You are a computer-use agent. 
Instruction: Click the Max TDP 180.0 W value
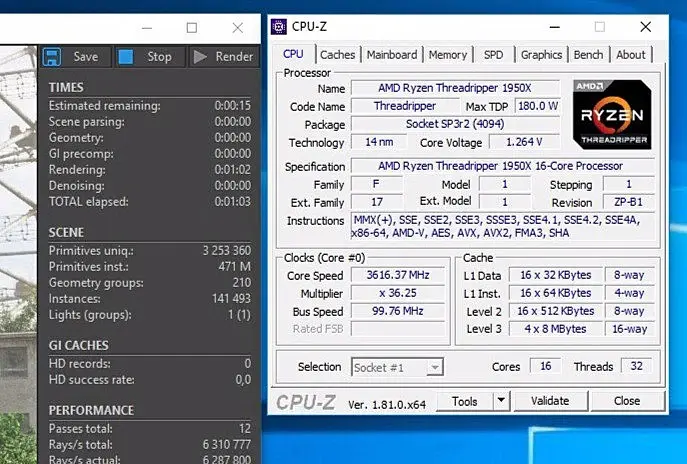[x=538, y=106]
